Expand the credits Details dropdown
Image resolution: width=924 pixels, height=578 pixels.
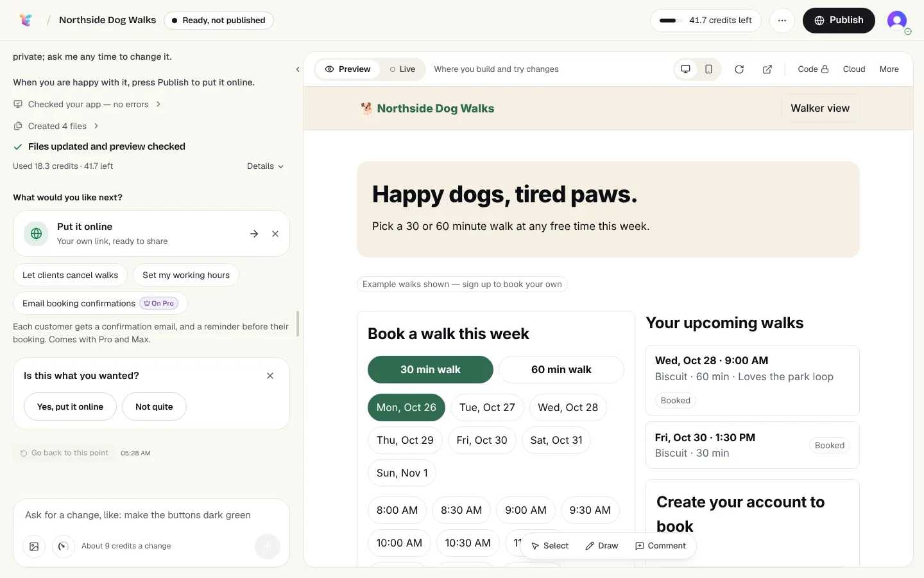pos(265,166)
